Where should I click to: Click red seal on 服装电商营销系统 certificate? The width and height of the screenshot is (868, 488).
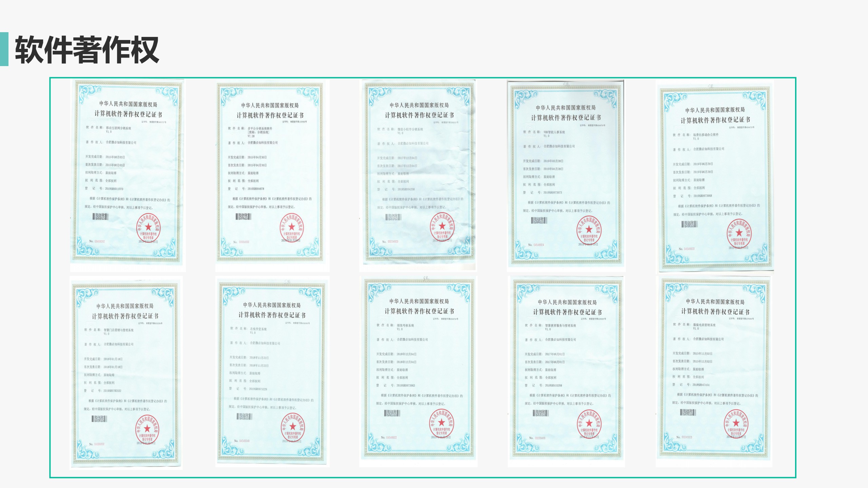[736, 423]
